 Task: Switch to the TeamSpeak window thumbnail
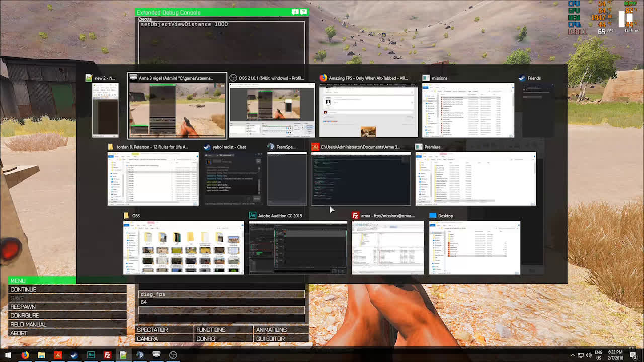[287, 178]
